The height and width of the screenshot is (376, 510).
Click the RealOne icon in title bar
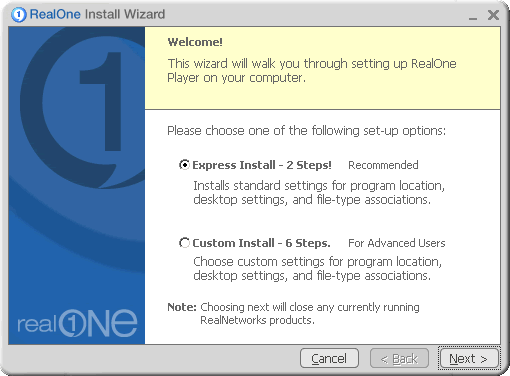pyautogui.click(x=19, y=15)
